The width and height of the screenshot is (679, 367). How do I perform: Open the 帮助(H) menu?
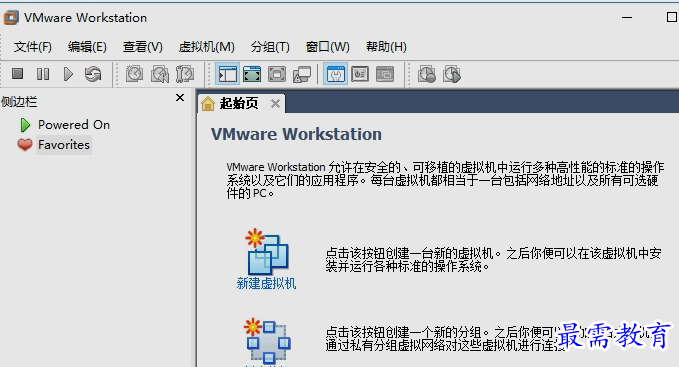point(386,46)
